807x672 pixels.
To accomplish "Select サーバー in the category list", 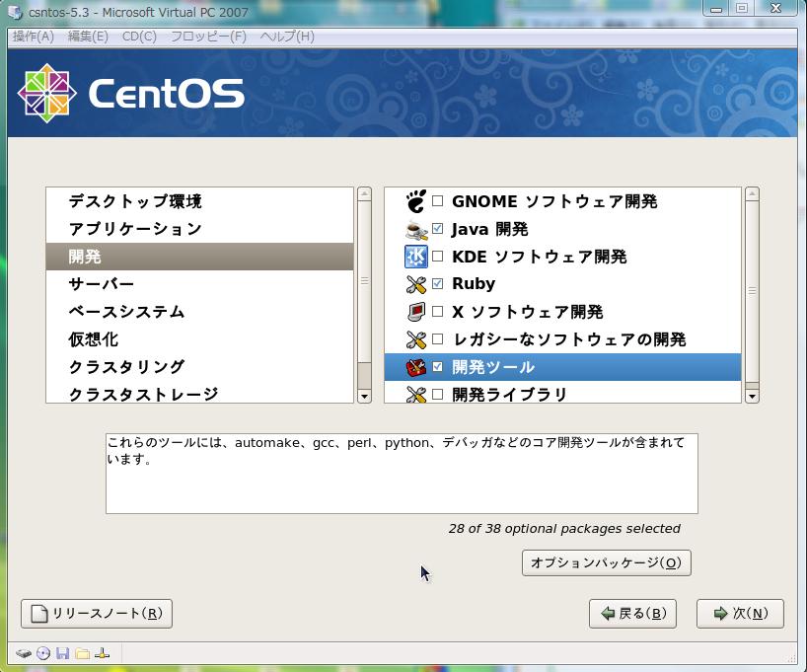I will (x=102, y=284).
